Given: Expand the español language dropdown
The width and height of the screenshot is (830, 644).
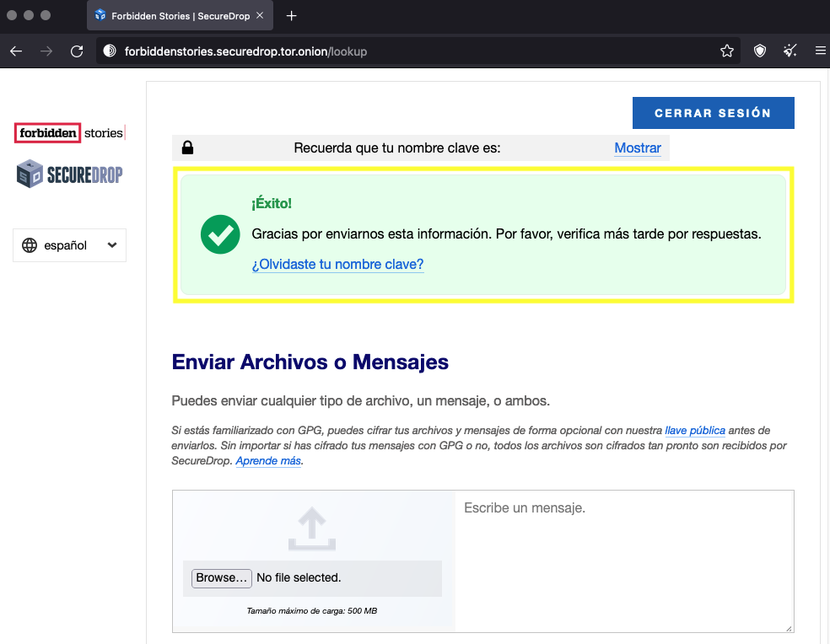Looking at the screenshot, I should pyautogui.click(x=70, y=245).
